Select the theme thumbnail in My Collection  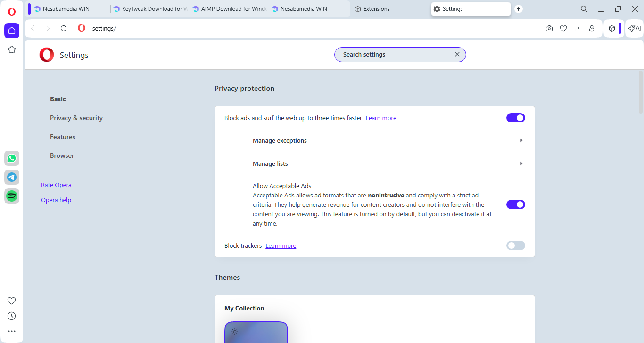256,332
